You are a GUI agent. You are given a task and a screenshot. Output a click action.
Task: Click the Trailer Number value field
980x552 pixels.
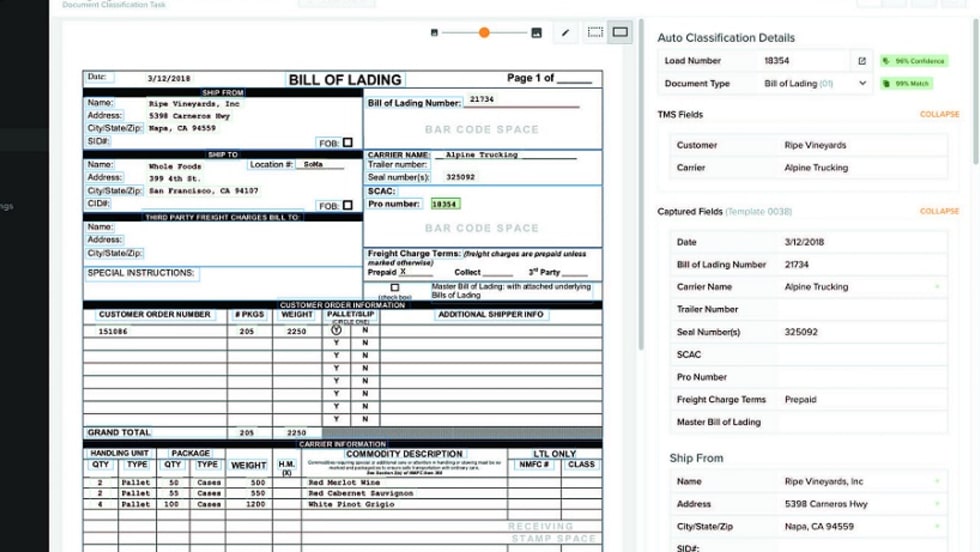[860, 310]
